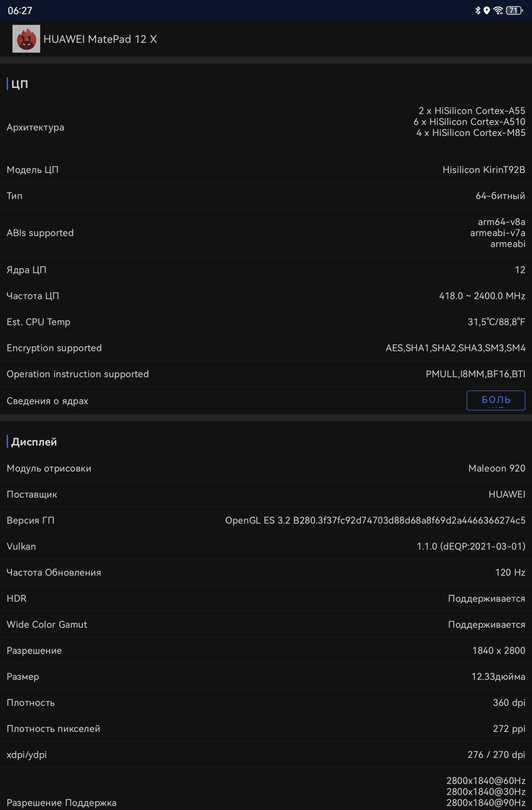The height and width of the screenshot is (810, 532).
Task: Select the Модель ЦП row
Action: [x=266, y=170]
